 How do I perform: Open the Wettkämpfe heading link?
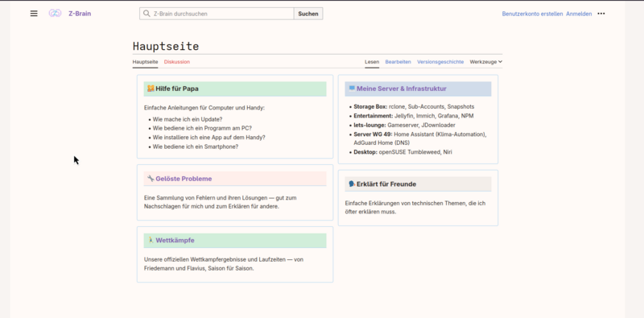(175, 241)
